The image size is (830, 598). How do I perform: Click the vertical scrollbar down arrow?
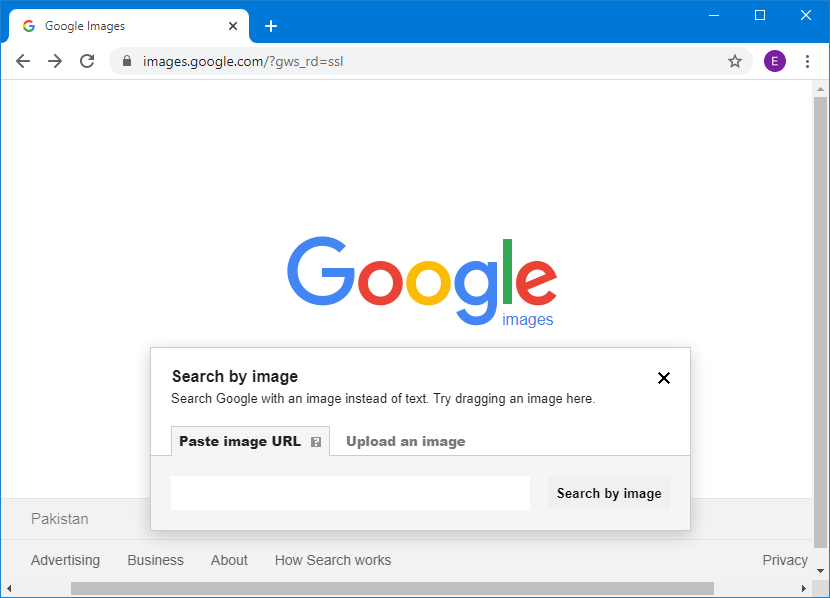pos(820,570)
